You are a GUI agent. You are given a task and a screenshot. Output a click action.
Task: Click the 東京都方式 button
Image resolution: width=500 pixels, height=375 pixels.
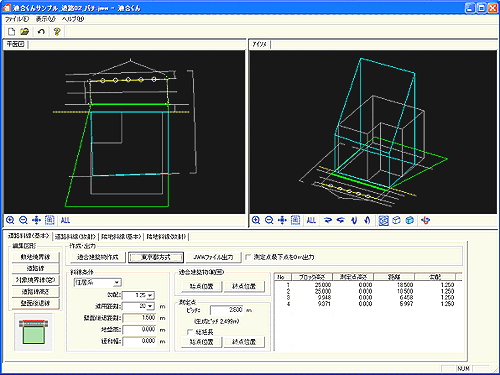[156, 257]
